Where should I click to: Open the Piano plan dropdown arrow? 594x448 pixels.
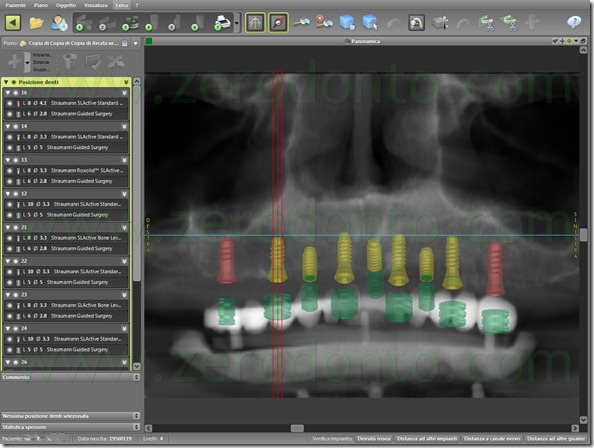[x=136, y=44]
